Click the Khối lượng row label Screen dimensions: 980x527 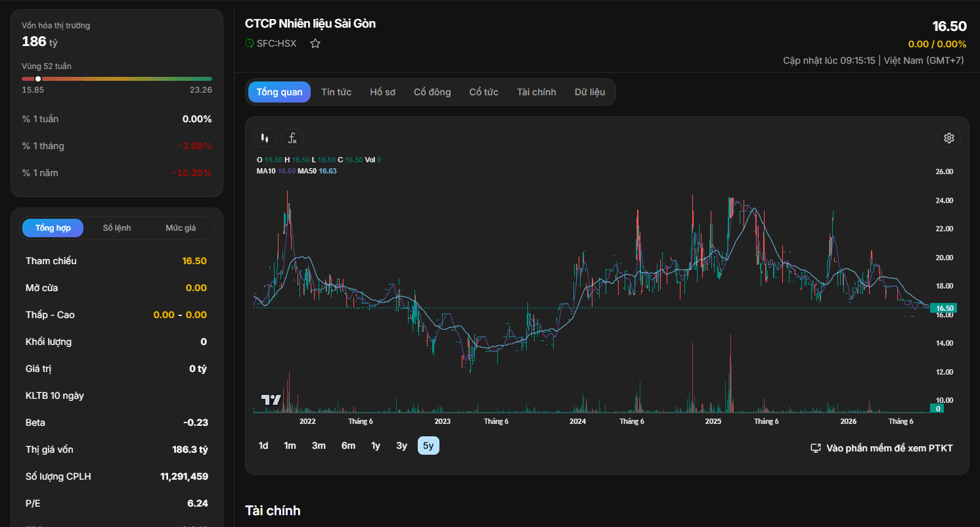coord(49,342)
